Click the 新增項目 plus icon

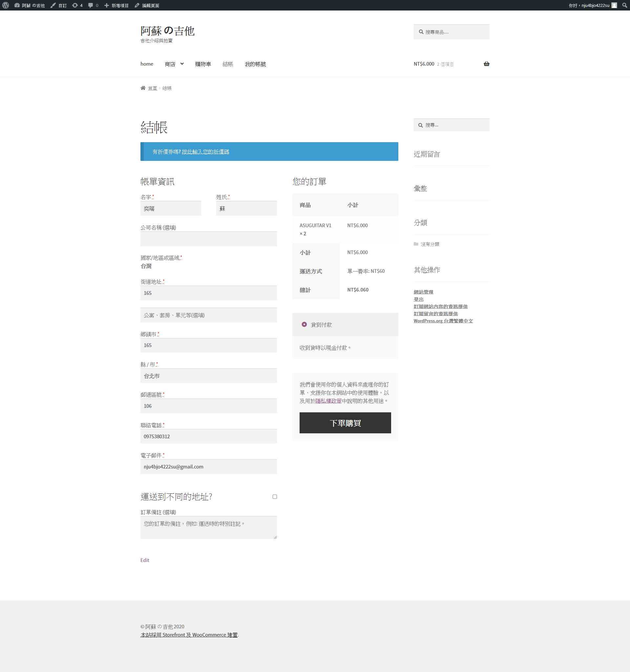(x=106, y=5)
